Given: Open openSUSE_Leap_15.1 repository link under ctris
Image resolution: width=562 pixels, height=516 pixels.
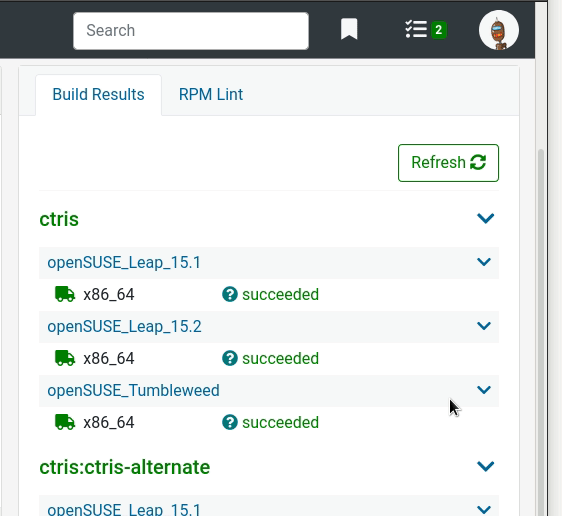Looking at the screenshot, I should (x=124, y=263).
